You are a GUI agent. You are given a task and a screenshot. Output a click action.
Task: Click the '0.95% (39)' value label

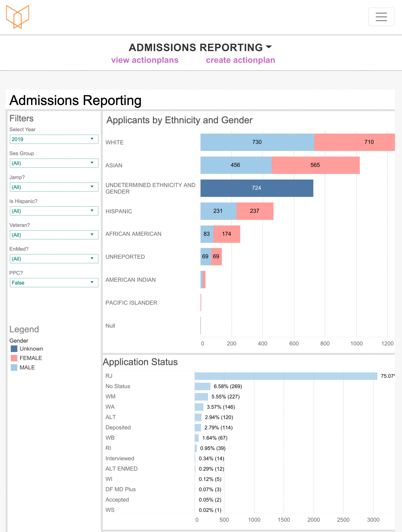[213, 448]
